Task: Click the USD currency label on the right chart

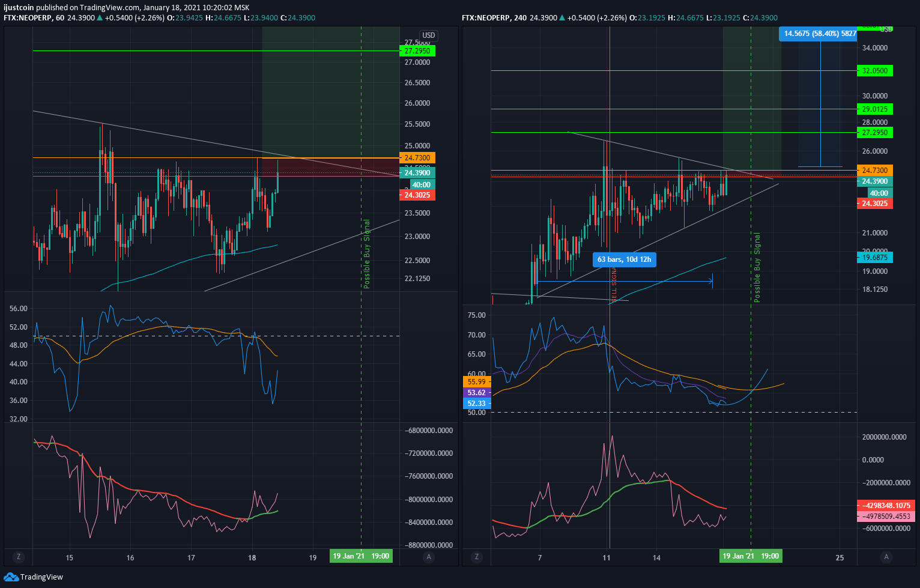Action: tap(886, 29)
